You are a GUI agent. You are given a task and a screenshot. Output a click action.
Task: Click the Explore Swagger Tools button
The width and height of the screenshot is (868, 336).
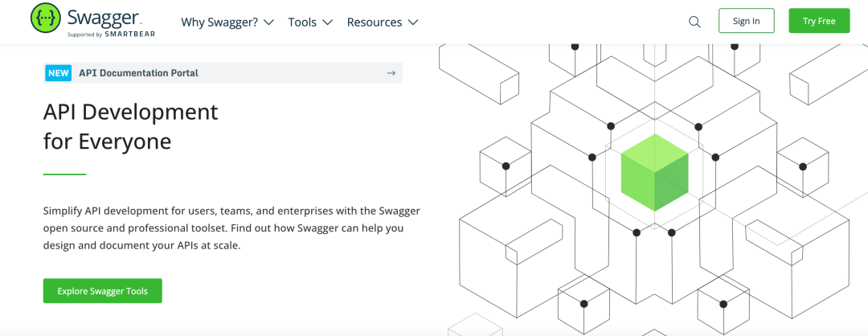click(x=103, y=291)
